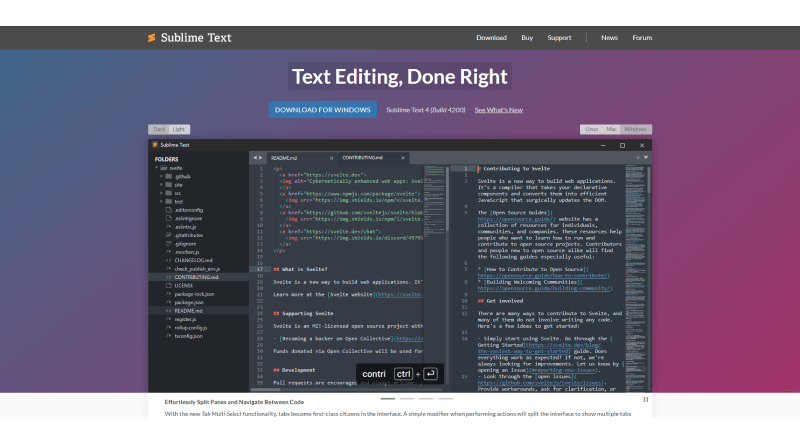This screenshot has width=800, height=445.
Task: Open register.js in the sidebar
Action: click(185, 319)
